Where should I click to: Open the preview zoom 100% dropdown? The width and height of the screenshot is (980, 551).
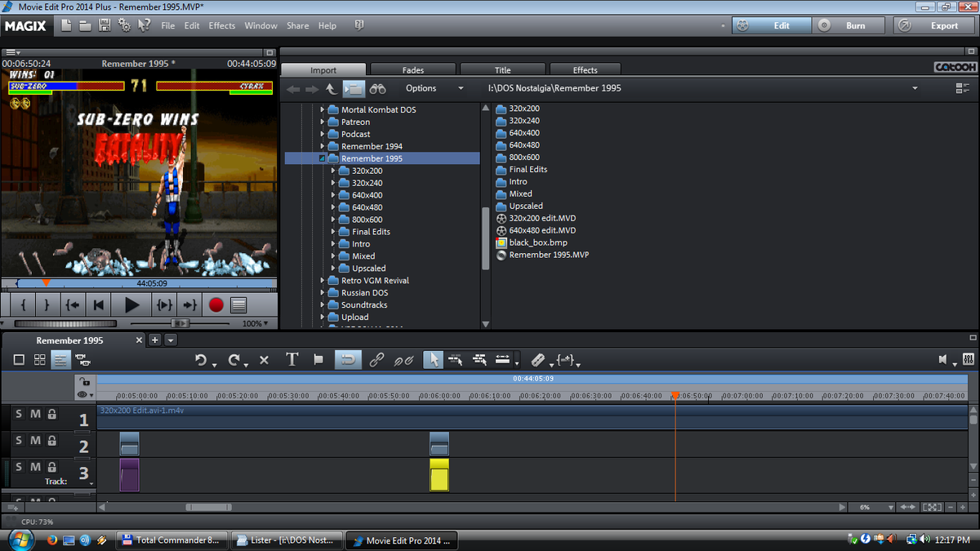256,323
